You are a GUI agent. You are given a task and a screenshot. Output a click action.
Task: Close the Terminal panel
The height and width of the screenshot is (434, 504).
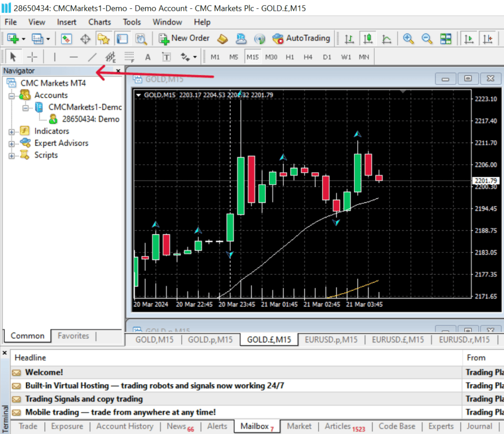(4, 353)
